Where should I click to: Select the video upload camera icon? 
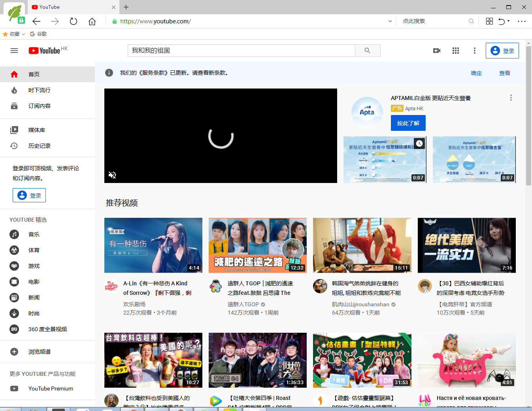436,51
